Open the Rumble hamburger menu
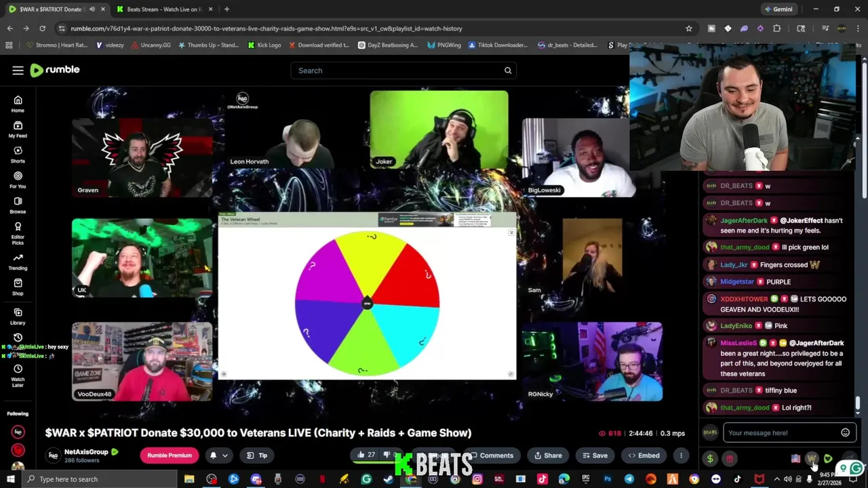This screenshot has width=868, height=488. pos(18,70)
